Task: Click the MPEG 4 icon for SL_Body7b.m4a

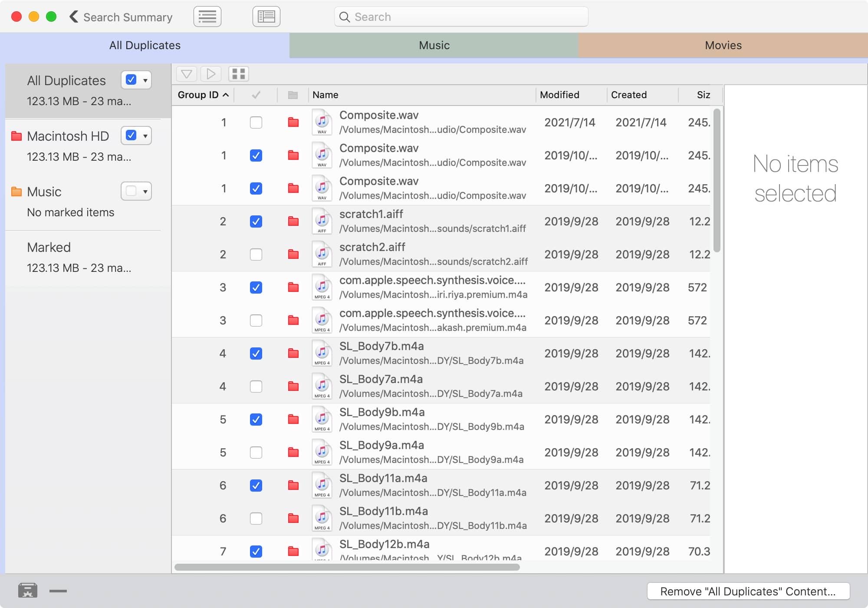Action: tap(322, 354)
